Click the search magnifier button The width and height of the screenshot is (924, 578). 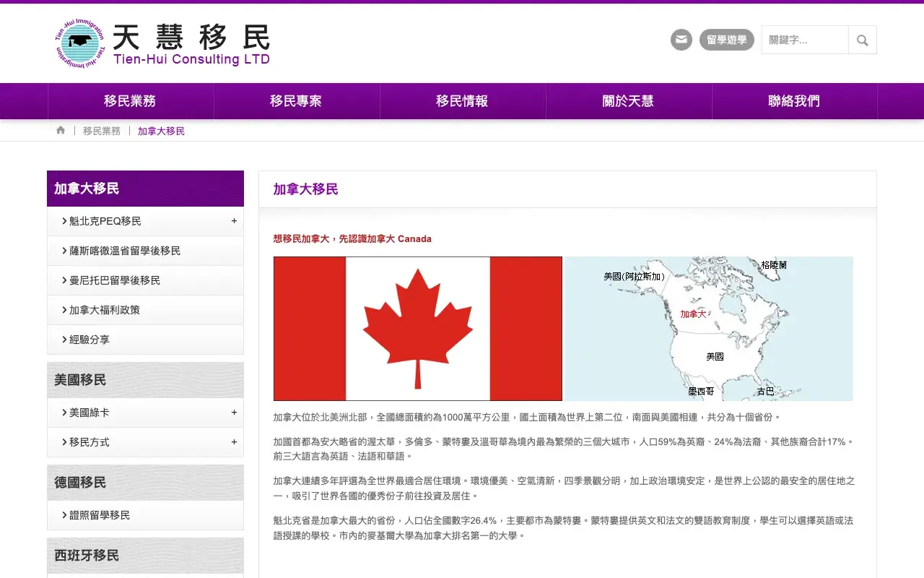tap(863, 40)
